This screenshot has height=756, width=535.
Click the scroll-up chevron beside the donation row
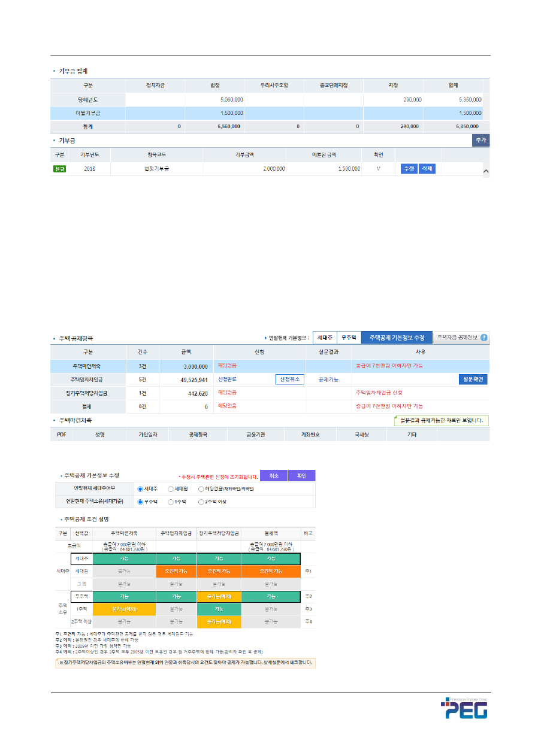coord(485,172)
